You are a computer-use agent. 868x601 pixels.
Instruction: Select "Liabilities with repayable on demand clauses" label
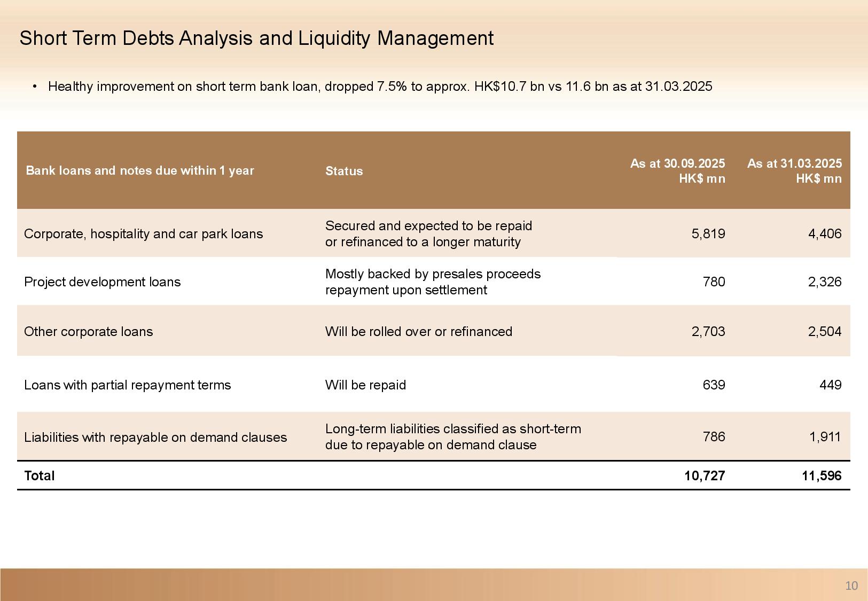pyautogui.click(x=155, y=438)
